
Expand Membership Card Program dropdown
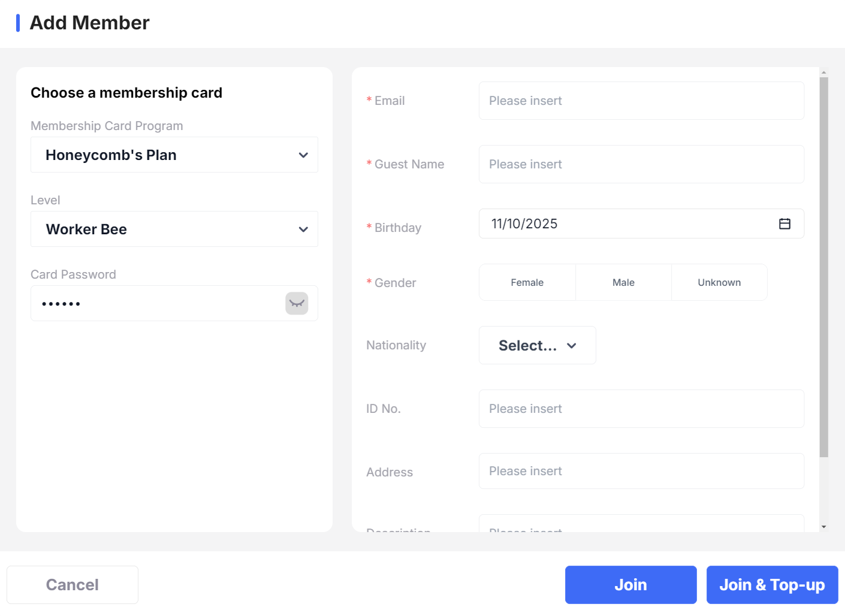[x=174, y=155]
